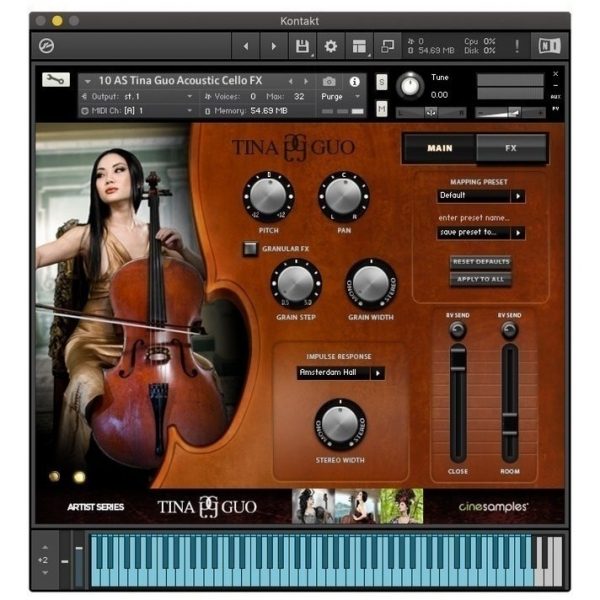The height and width of the screenshot is (600, 600).
Task: Open the instrument name dropdown arrow
Action: 88,82
